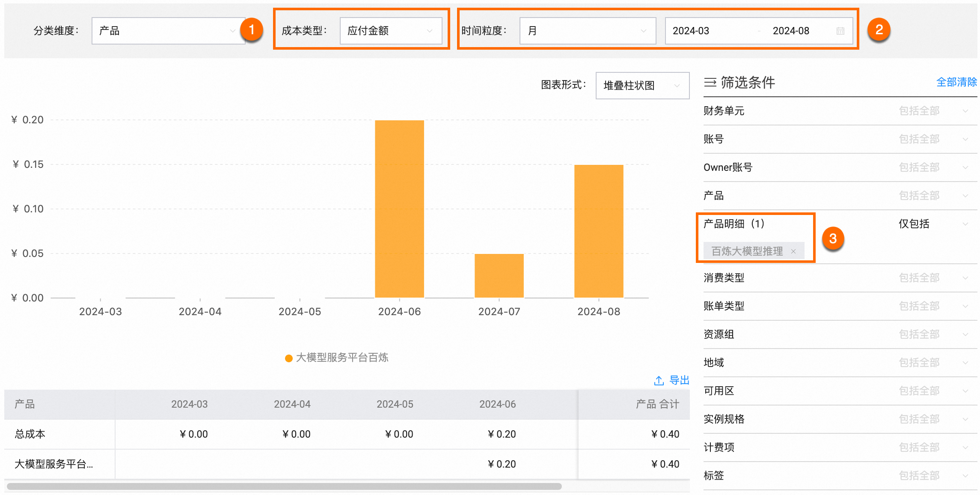
Task: Expand the 消费类型 filter
Action: tap(840, 278)
